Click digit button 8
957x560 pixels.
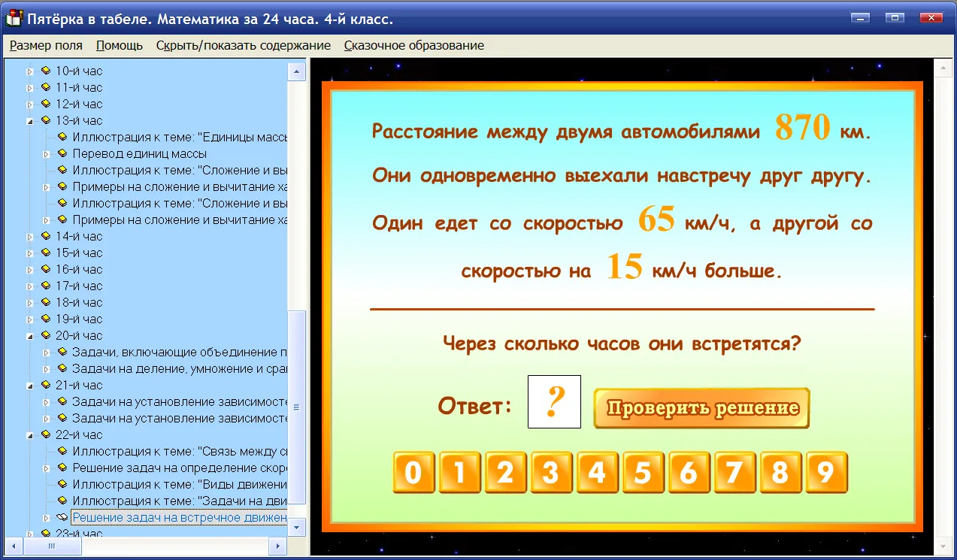pyautogui.click(x=780, y=473)
